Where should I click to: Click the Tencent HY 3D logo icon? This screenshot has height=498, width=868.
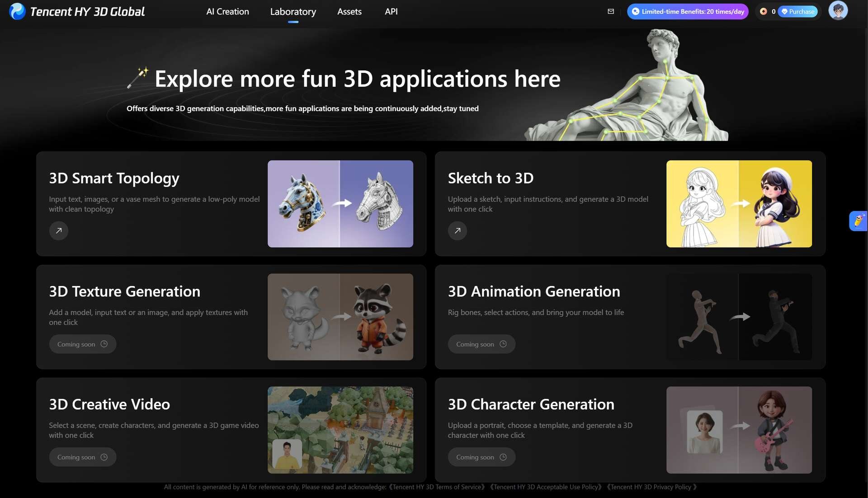point(17,11)
